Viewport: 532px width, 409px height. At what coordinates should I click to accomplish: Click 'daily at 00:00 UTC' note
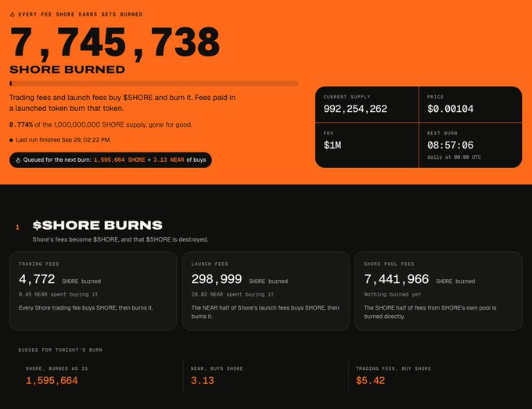[454, 157]
